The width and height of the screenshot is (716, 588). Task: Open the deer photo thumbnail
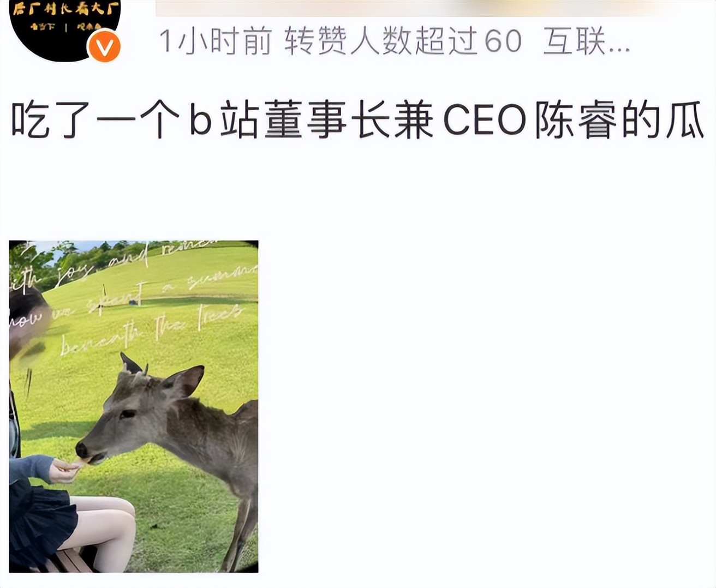click(x=134, y=406)
